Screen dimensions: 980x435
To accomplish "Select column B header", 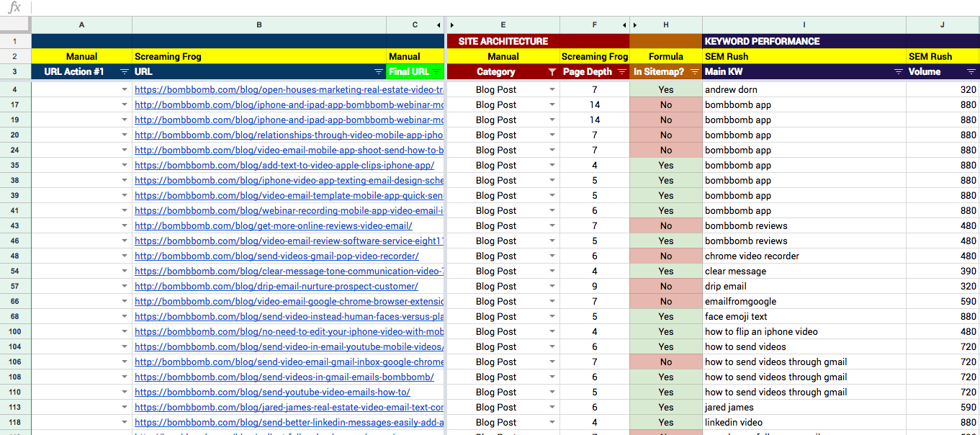I will [259, 25].
